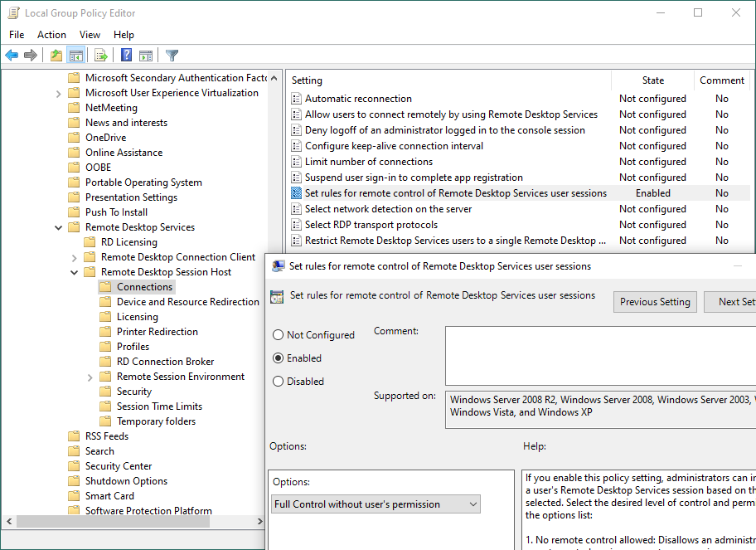Click the Previous Setting button

click(x=655, y=302)
